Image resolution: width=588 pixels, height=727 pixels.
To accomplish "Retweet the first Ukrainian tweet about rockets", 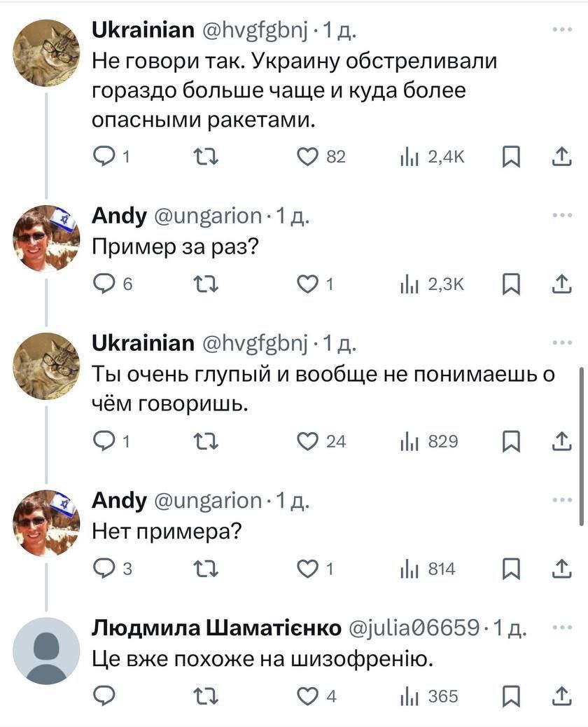I will (206, 158).
